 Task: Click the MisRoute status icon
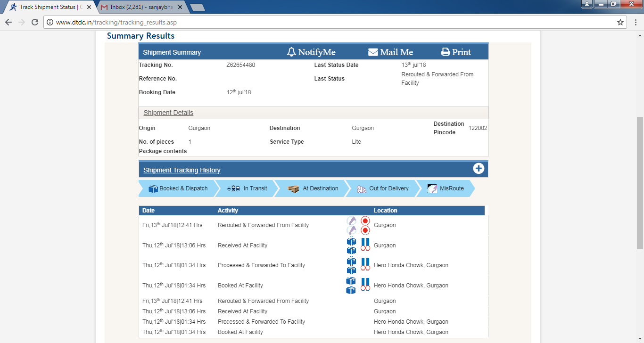pyautogui.click(x=432, y=188)
